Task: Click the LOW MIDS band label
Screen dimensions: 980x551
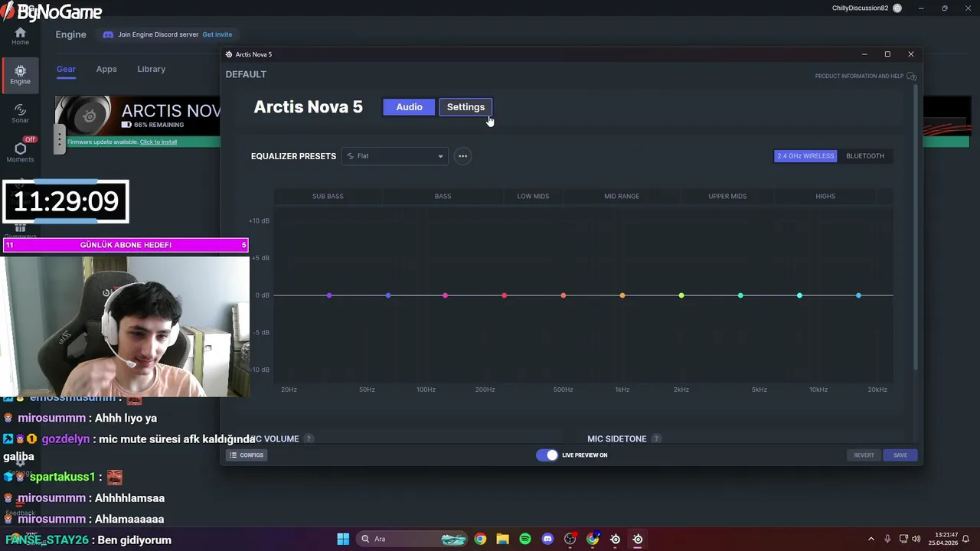Action: 533,197
